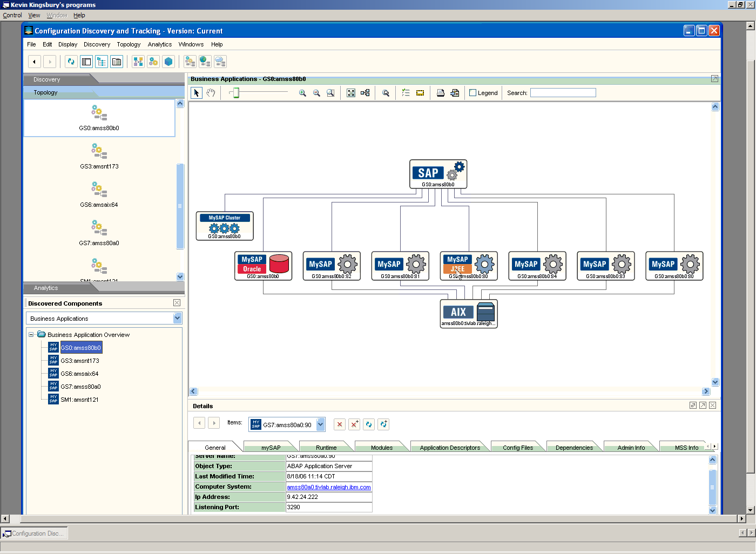Click the cloud topology toolbar icon
Screen dimensions: 756x554
(220, 62)
